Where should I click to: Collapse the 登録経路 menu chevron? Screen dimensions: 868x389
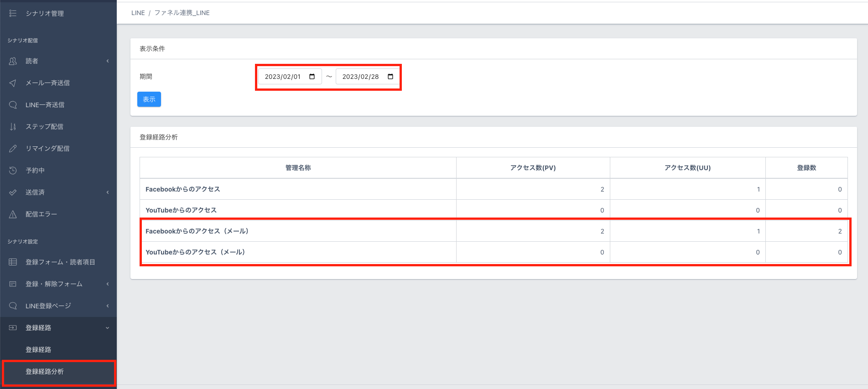tap(108, 328)
